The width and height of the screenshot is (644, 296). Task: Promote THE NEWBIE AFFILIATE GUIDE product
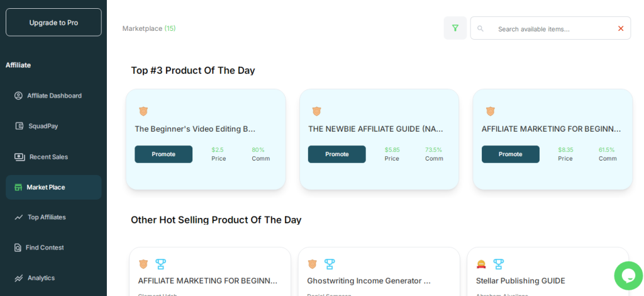click(337, 154)
